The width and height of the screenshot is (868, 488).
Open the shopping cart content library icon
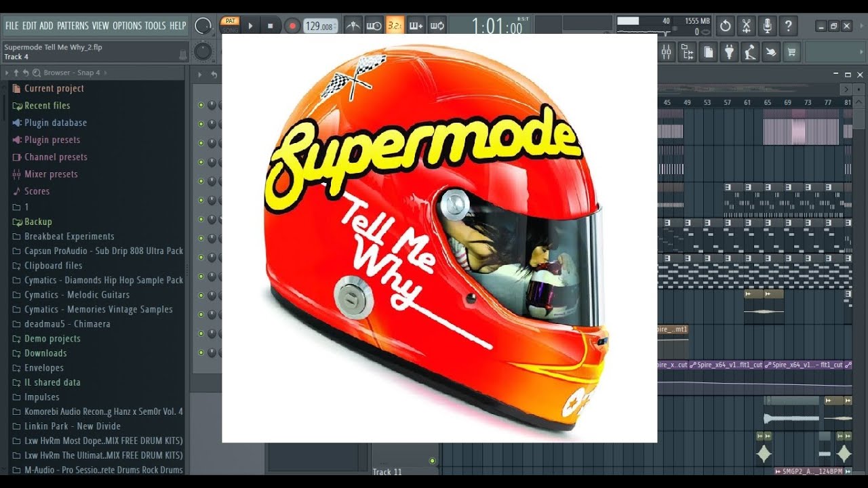(x=791, y=52)
